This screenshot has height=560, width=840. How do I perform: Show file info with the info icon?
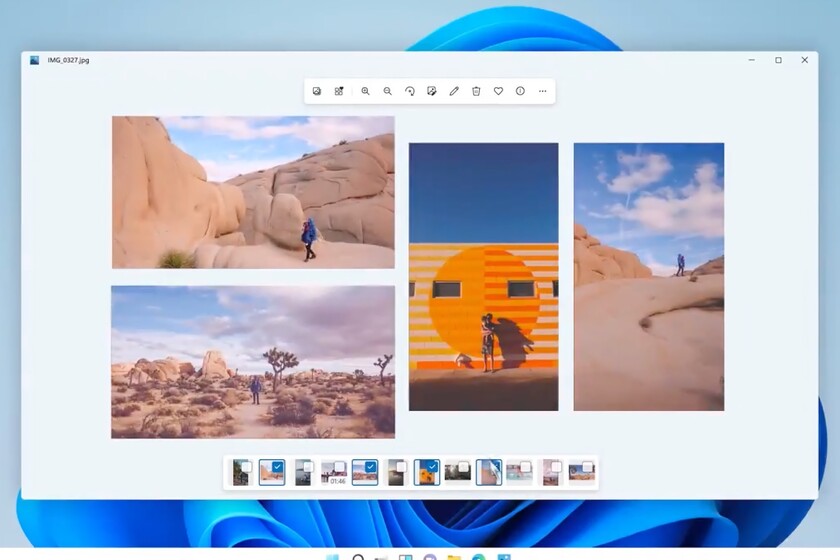click(x=520, y=91)
